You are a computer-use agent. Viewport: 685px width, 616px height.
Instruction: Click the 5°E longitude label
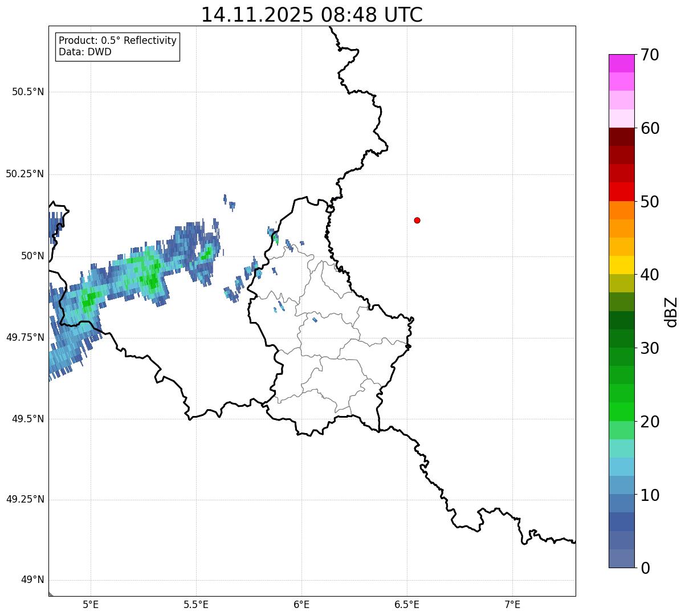91,605
